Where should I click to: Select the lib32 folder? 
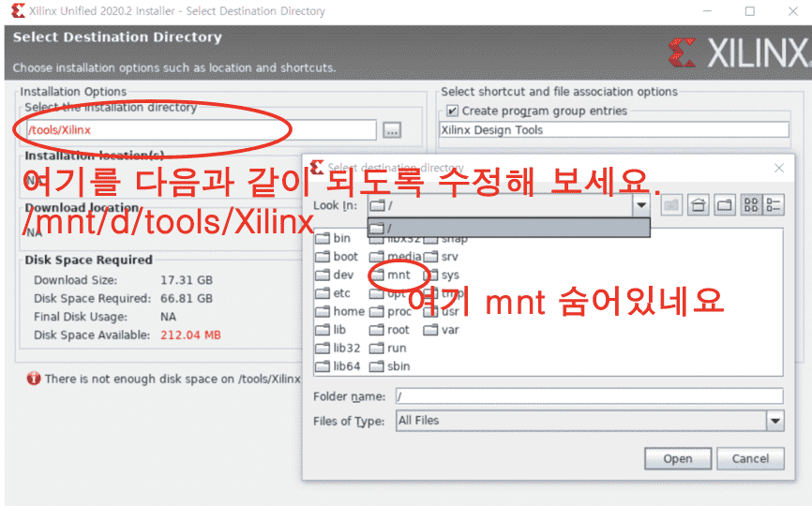338,349
